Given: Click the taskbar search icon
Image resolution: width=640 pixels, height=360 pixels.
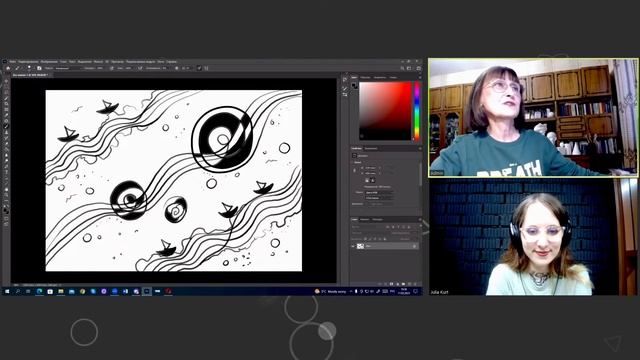Looking at the screenshot, I should (18, 291).
